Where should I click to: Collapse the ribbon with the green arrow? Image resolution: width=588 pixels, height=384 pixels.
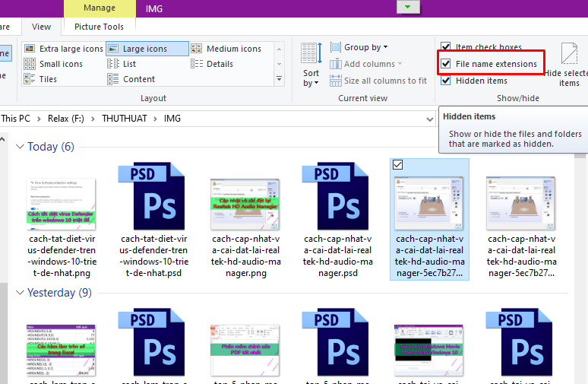tap(408, 7)
